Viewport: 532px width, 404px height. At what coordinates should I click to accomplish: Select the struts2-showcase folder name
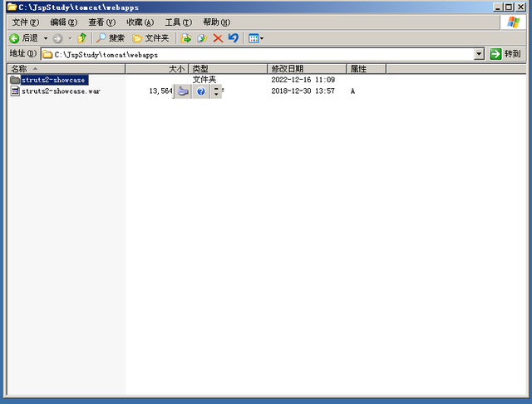coord(54,80)
